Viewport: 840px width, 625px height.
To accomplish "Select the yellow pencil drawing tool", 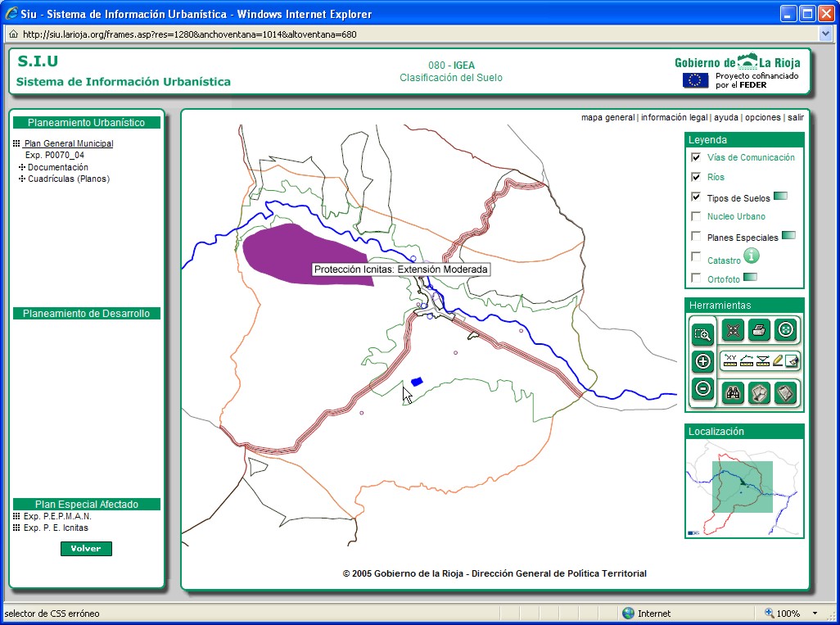I will (x=777, y=360).
